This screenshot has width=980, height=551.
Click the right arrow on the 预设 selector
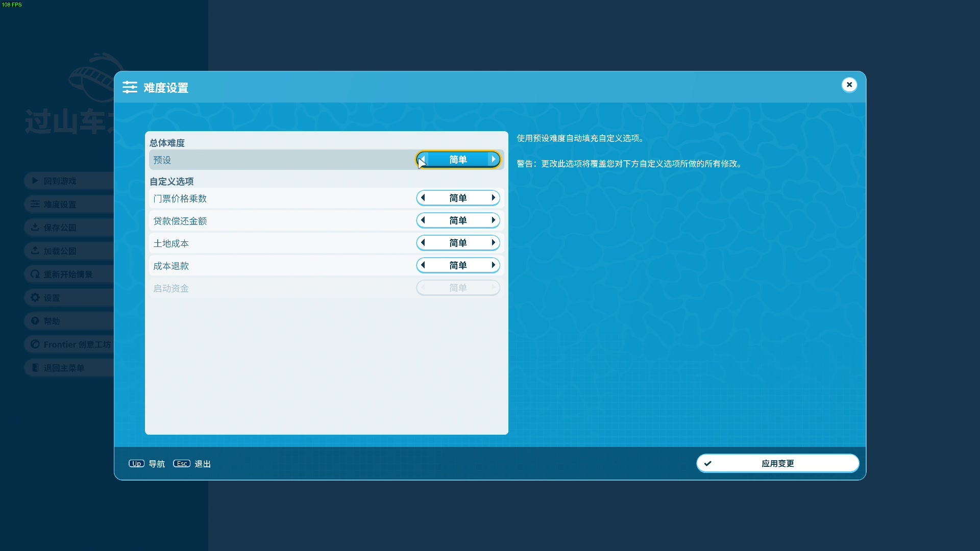pyautogui.click(x=493, y=159)
